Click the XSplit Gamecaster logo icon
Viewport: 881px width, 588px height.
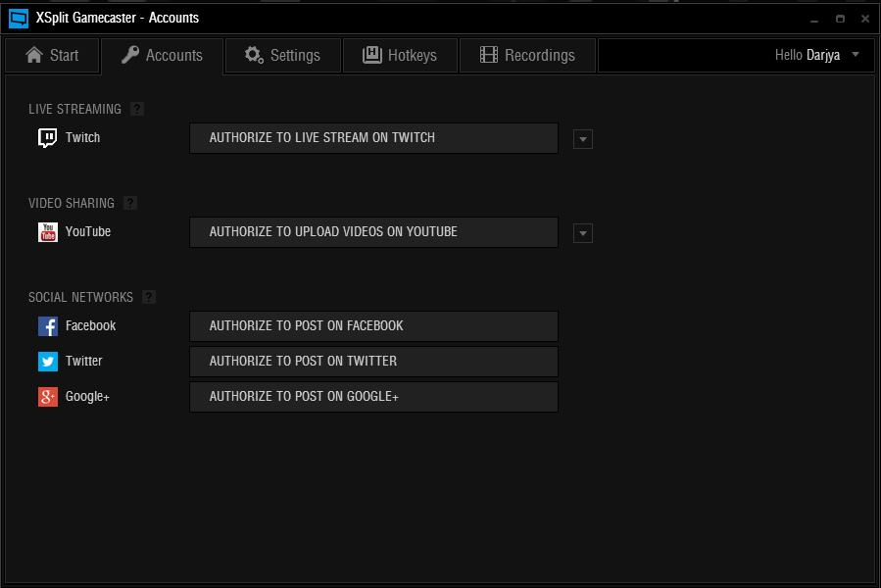coord(19,19)
